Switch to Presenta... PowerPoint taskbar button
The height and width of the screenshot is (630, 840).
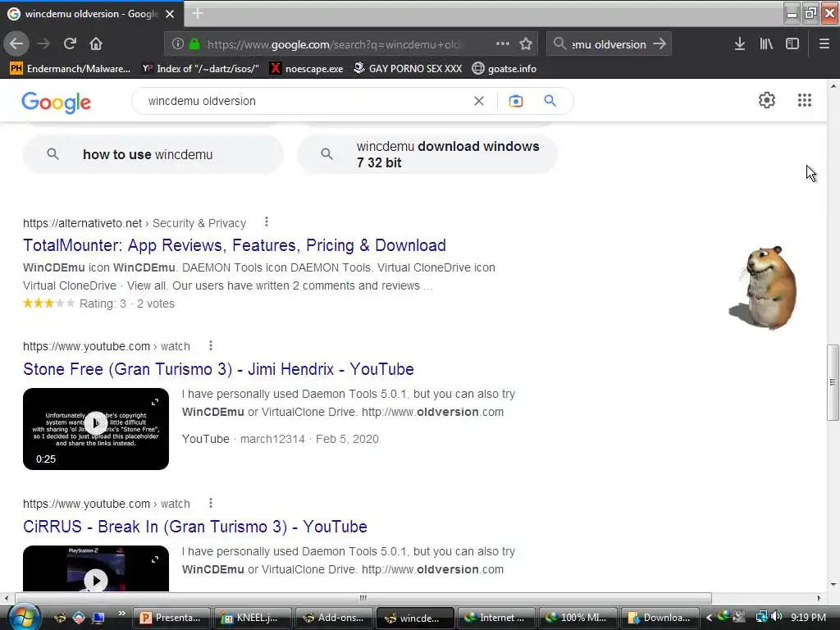click(172, 618)
